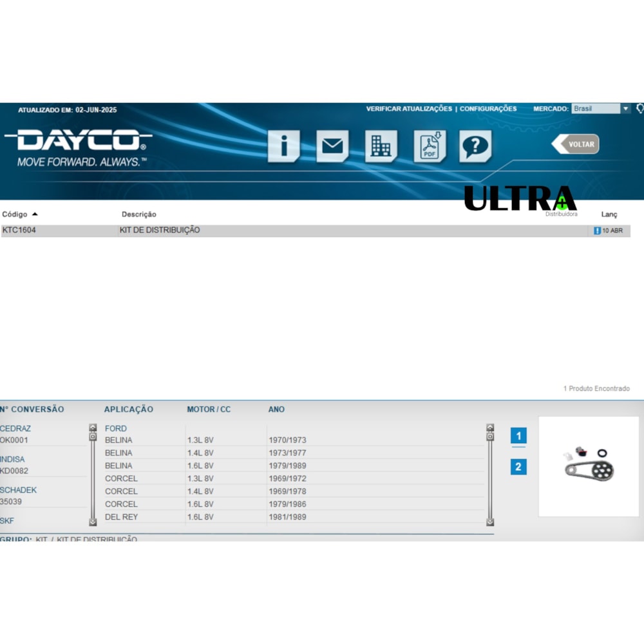Click the blue alert icon beside 10 ABR
The height and width of the screenshot is (644, 644).
[597, 231]
